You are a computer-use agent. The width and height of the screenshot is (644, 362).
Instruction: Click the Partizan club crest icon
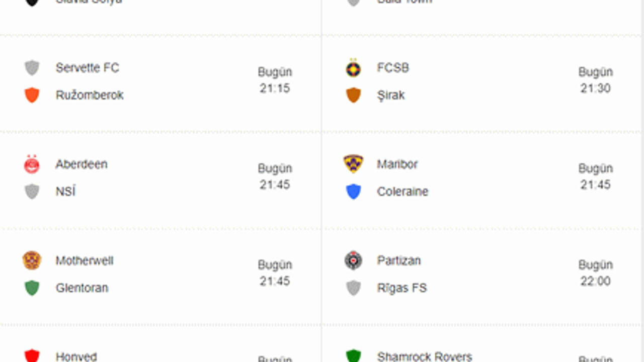coord(353,260)
